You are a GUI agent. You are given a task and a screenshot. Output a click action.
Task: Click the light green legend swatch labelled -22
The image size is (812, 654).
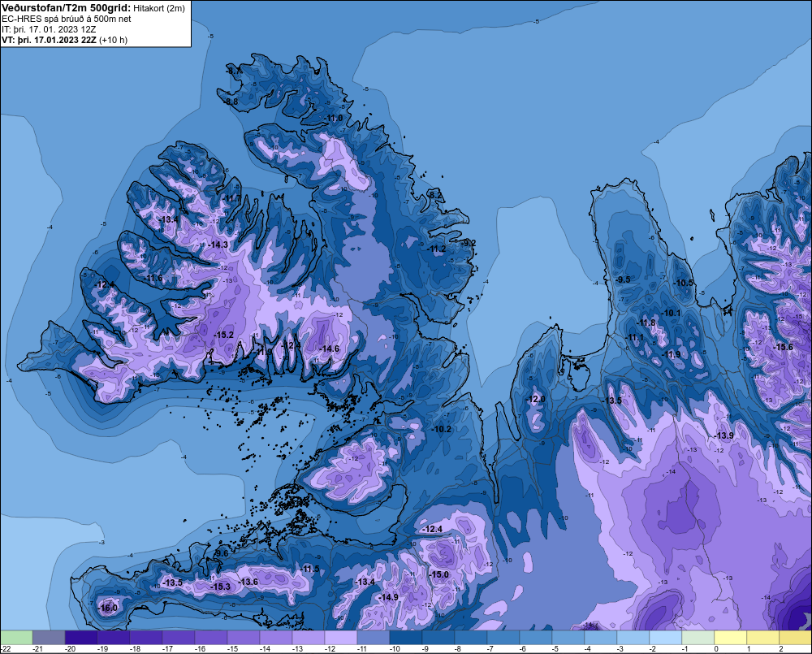[16, 637]
